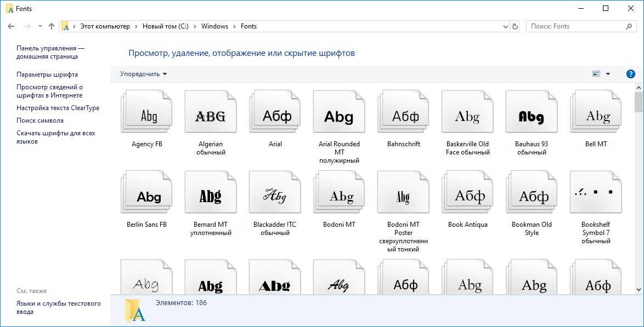The height and width of the screenshot is (327, 644).
Task: Click the Berlin Sans FB font icon
Action: [x=146, y=192]
